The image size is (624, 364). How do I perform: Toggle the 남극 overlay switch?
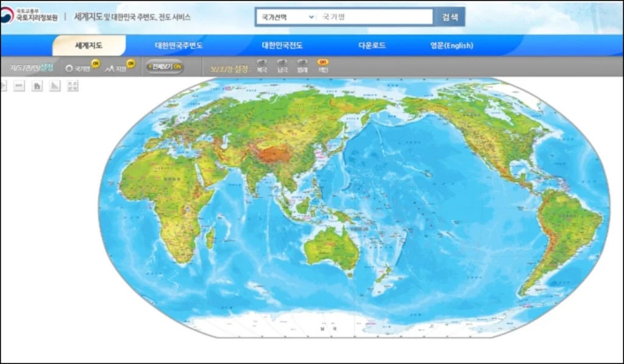pyautogui.click(x=282, y=62)
